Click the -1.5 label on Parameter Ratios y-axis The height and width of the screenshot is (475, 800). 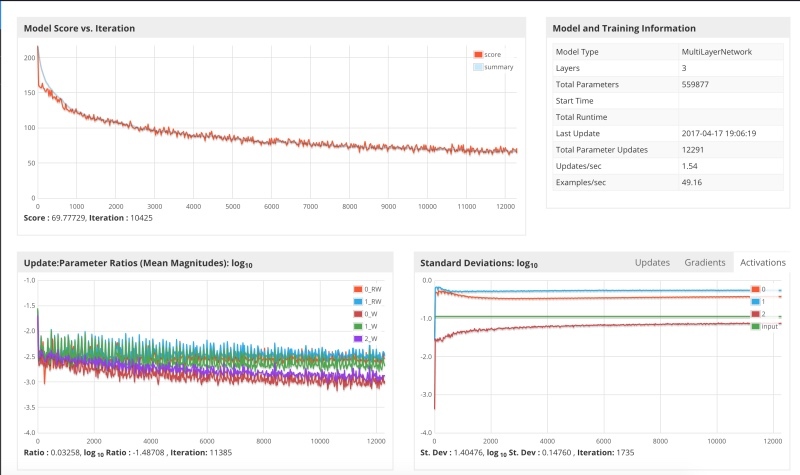pyautogui.click(x=30, y=306)
